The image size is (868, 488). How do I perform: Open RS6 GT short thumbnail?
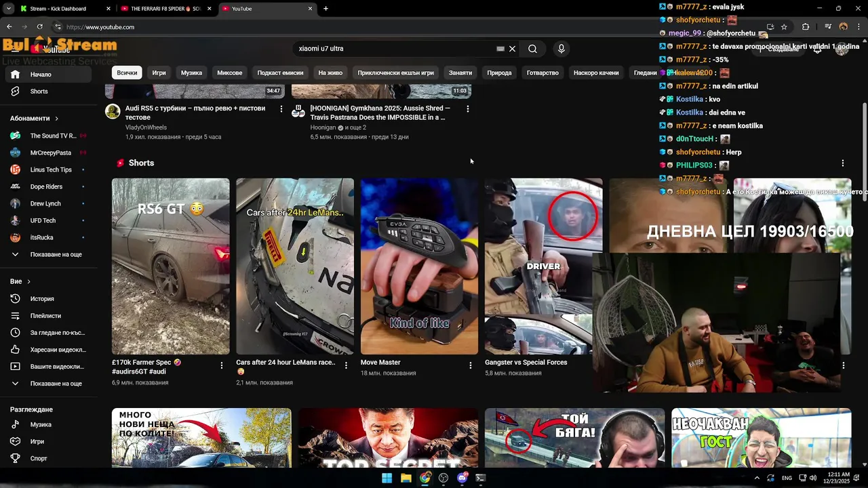click(170, 266)
